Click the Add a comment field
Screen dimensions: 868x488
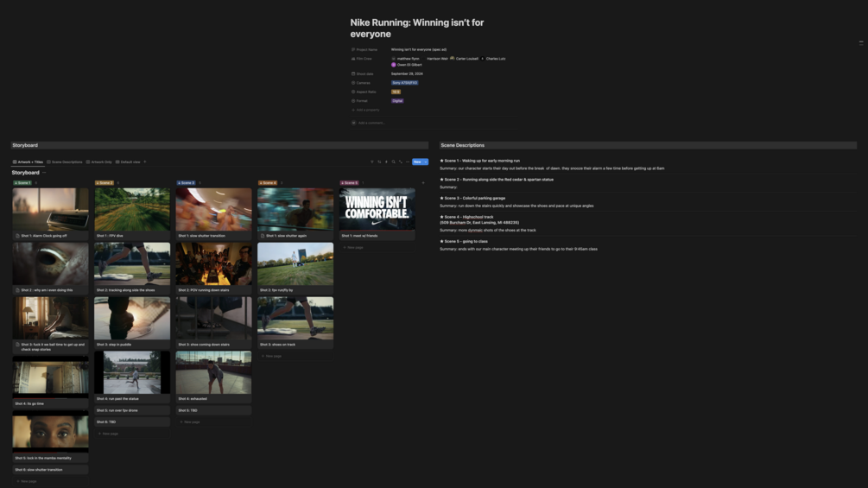point(371,123)
